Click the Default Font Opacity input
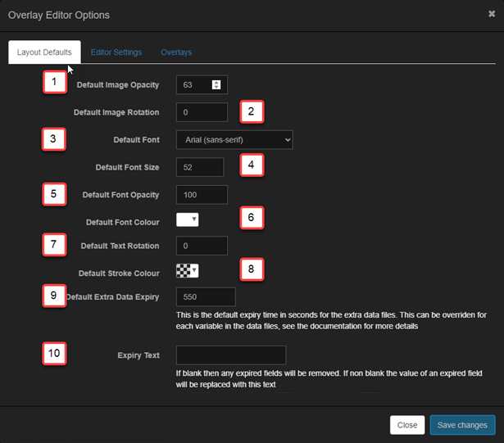This screenshot has height=443, width=504. (202, 194)
